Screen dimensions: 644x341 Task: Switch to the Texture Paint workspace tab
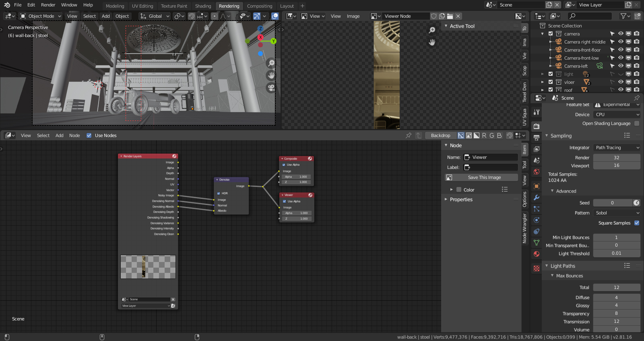pos(174,6)
